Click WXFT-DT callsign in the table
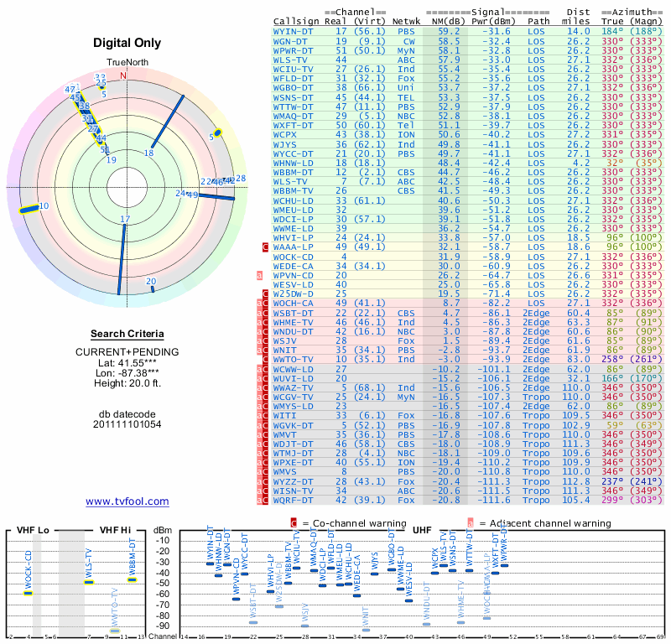 [x=293, y=126]
